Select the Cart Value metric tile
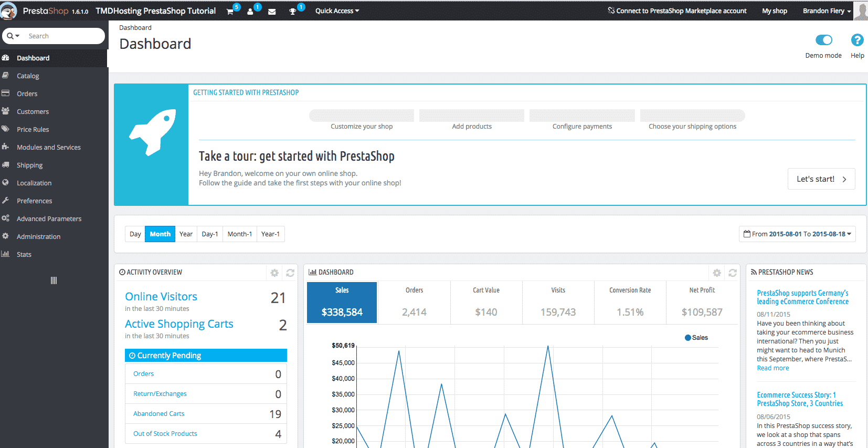The height and width of the screenshot is (448, 868). click(x=486, y=303)
